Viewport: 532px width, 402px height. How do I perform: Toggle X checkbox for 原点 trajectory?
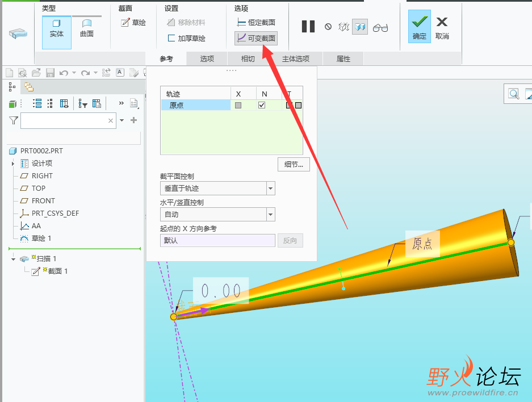(238, 105)
